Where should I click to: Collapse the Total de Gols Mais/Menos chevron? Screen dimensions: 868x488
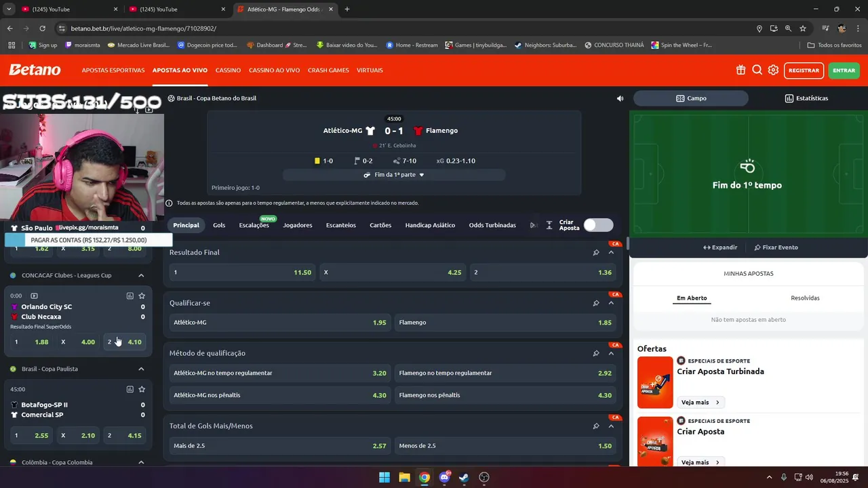pyautogui.click(x=611, y=426)
